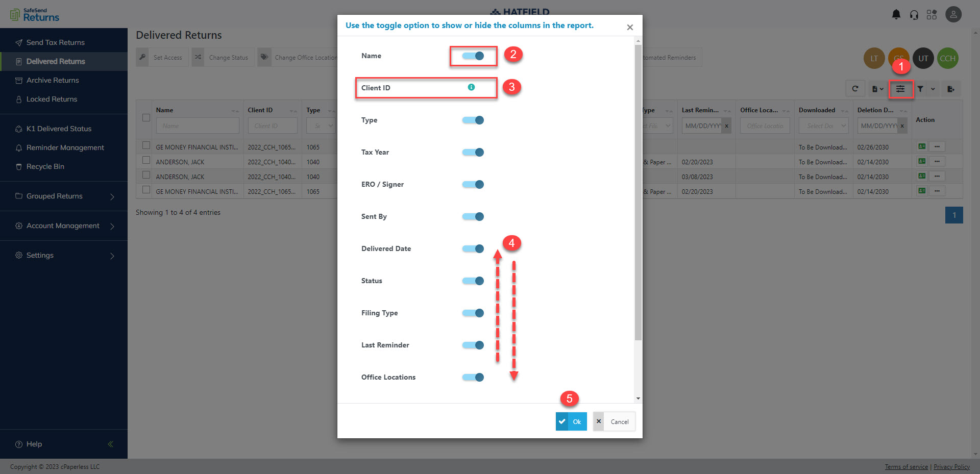Select the Send Tax Returns sidebar icon
980x474 pixels.
click(x=19, y=42)
